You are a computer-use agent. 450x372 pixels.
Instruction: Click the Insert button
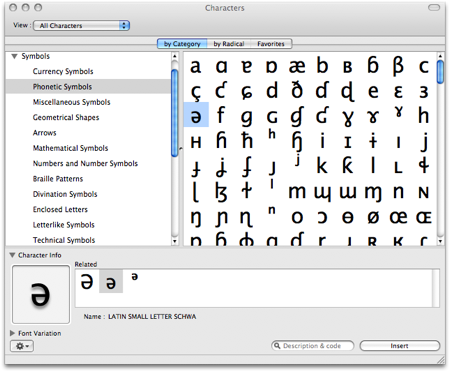tap(400, 346)
